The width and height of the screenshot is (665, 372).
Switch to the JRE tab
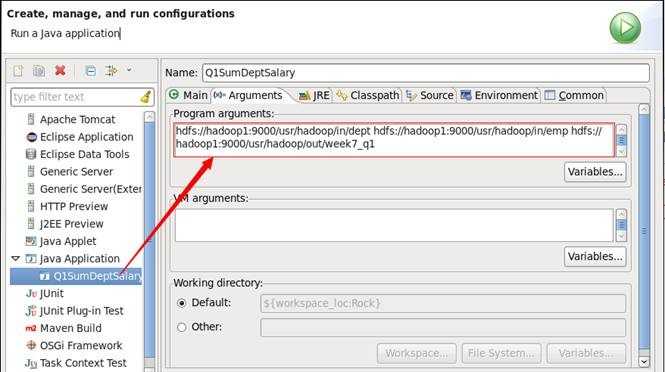click(x=314, y=95)
